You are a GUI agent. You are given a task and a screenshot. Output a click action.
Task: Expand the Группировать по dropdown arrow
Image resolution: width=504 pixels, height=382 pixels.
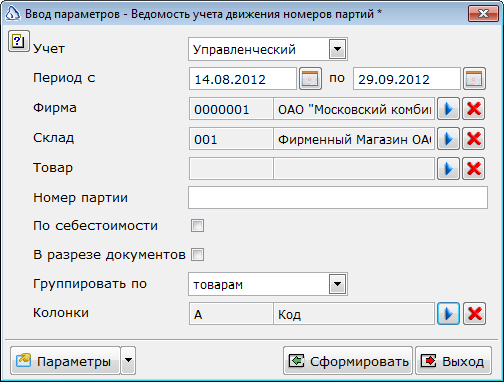pyautogui.click(x=337, y=284)
